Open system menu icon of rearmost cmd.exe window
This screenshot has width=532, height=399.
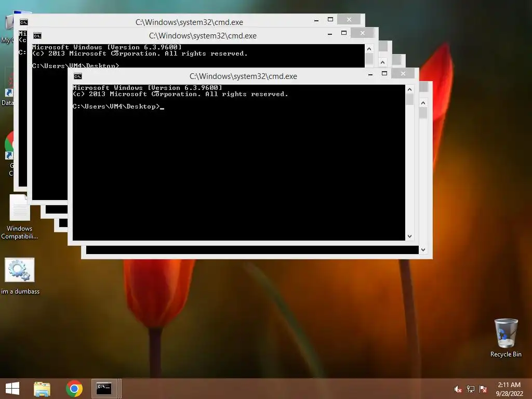click(x=24, y=22)
